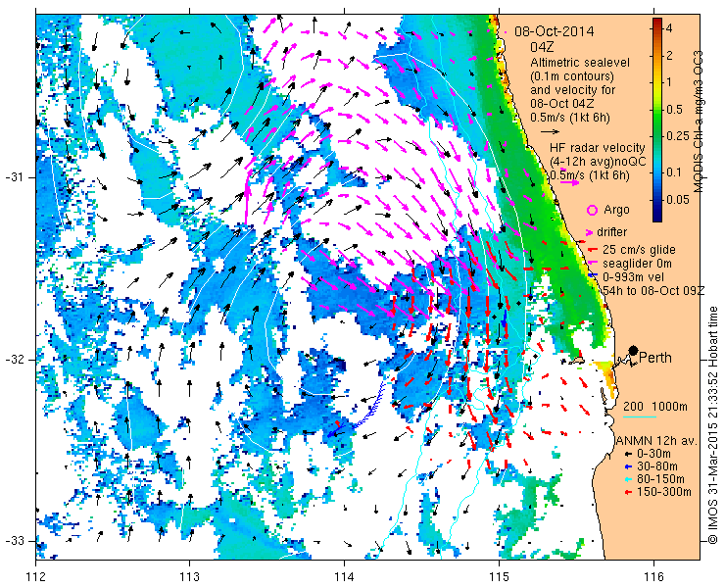Click the '04Z' time label

pos(542,47)
